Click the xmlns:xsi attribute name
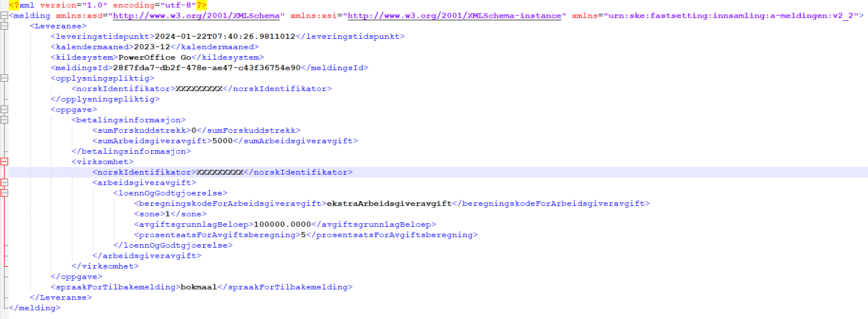The width and height of the screenshot is (868, 319). click(313, 16)
